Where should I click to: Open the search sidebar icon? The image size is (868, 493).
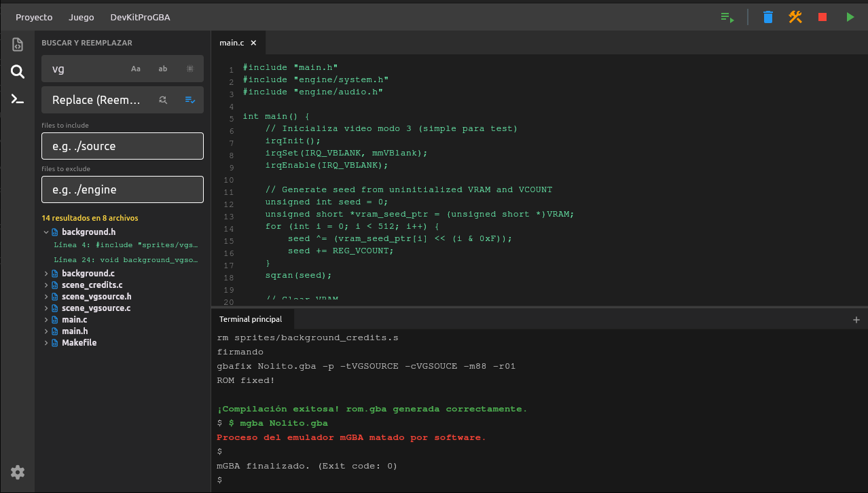click(18, 72)
